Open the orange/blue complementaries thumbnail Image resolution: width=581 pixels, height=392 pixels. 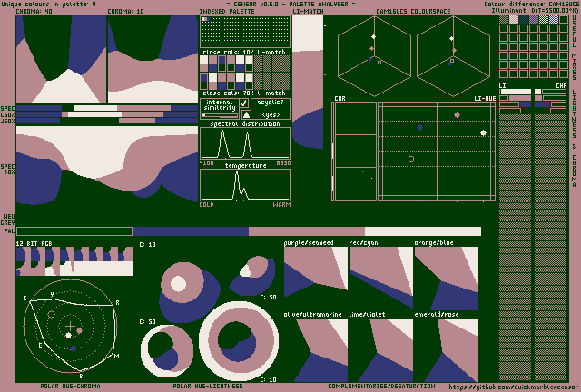point(447,279)
